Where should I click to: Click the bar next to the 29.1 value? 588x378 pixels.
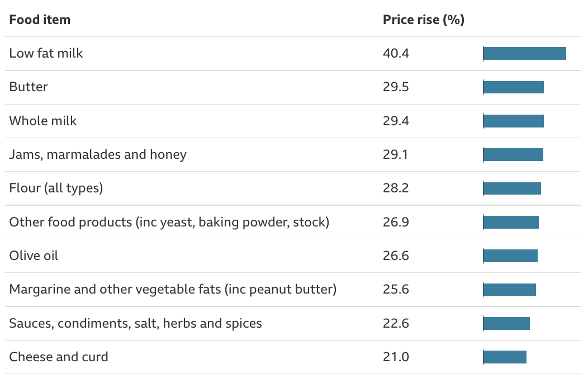point(513,154)
